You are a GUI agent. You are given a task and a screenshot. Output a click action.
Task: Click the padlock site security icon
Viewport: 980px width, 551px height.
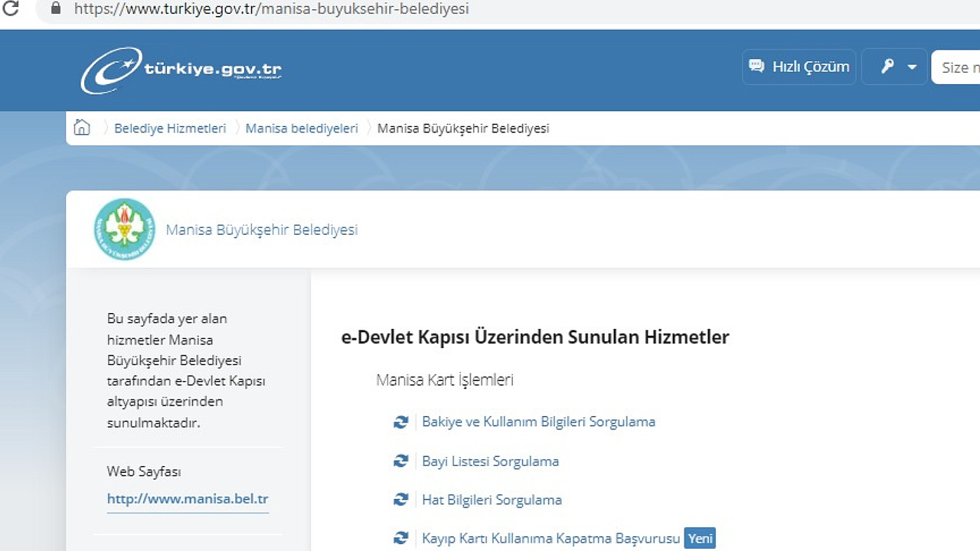coord(55,9)
